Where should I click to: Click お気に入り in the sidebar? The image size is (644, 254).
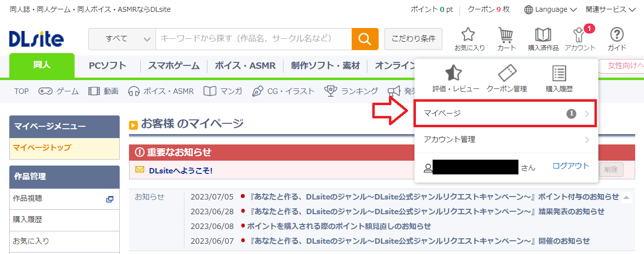(64, 241)
